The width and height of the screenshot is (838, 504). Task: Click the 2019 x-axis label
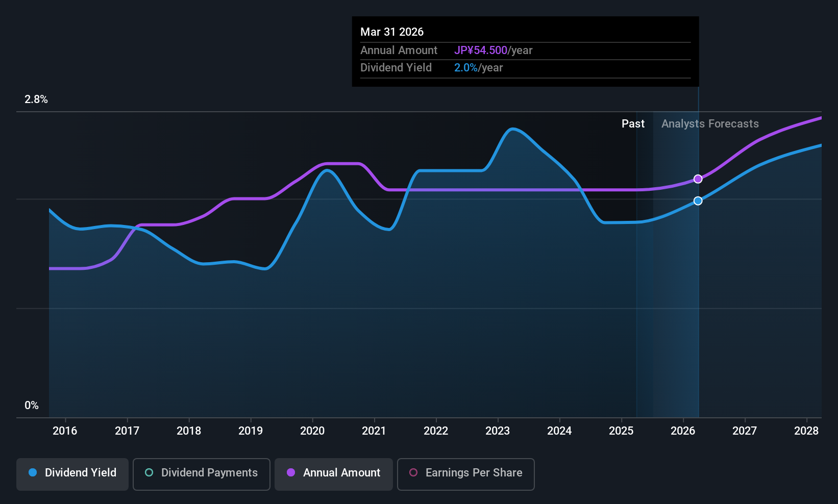pos(251,431)
